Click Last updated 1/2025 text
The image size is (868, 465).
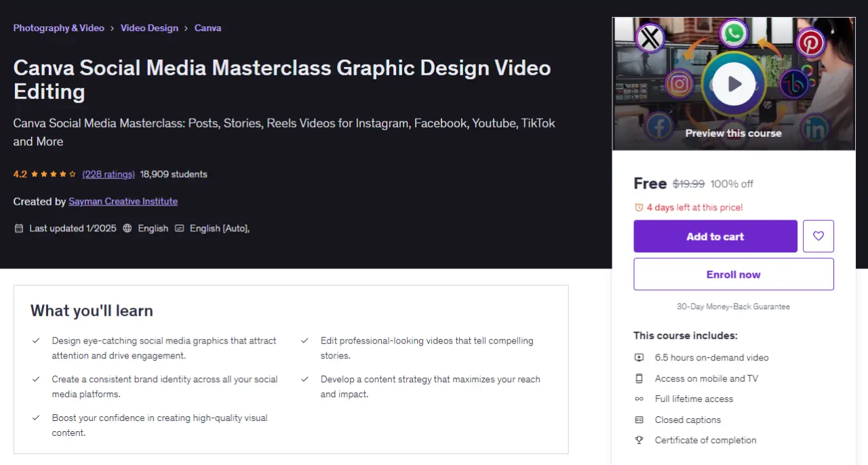coord(73,228)
